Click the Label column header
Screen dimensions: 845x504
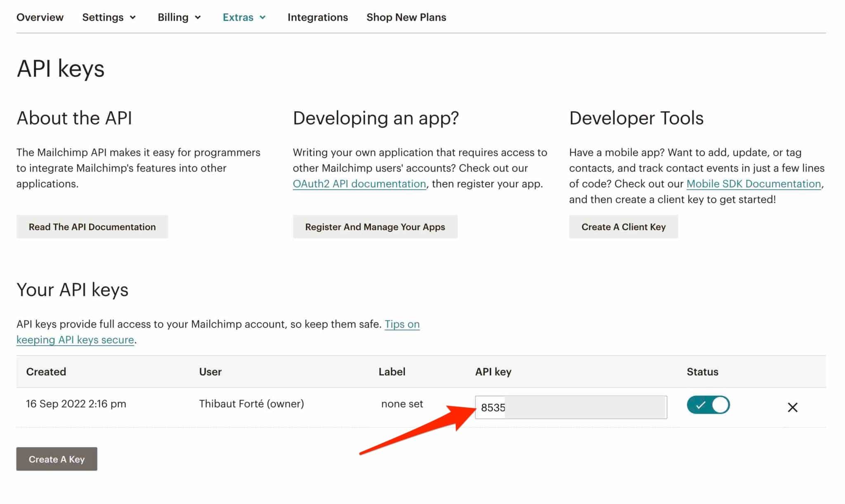tap(392, 372)
